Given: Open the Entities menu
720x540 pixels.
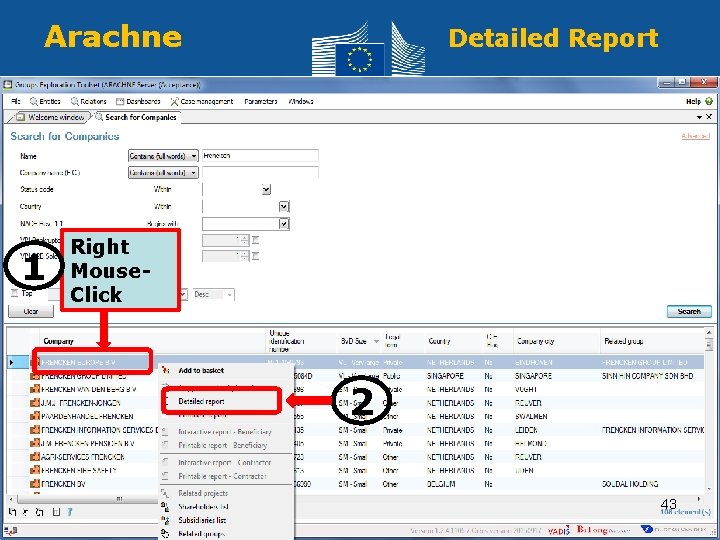Looking at the screenshot, I should click(45, 101).
